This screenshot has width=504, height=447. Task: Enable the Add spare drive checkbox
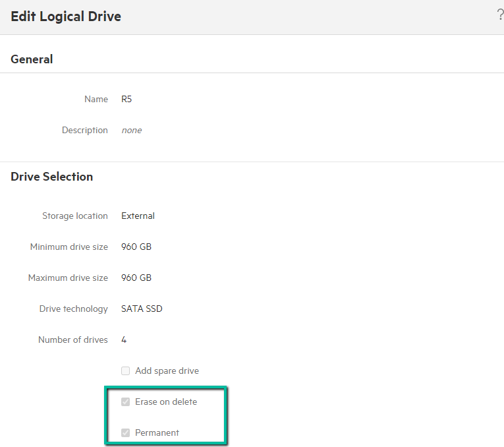coord(126,371)
